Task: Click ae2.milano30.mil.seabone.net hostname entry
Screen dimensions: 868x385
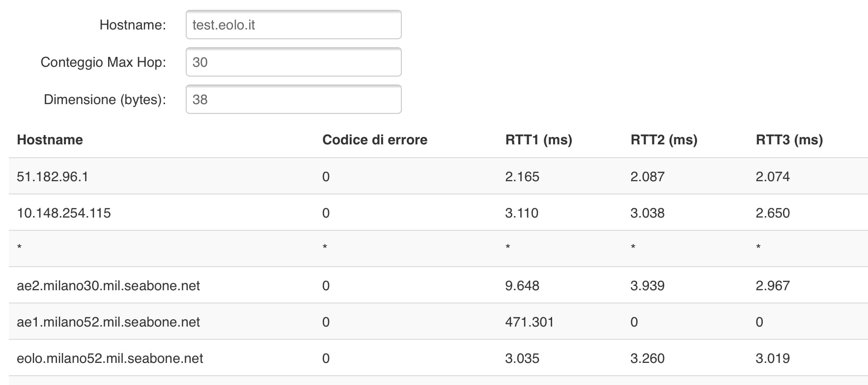Action: (108, 286)
